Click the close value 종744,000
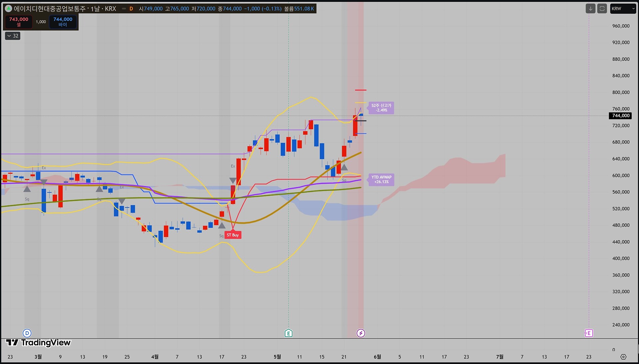The width and height of the screenshot is (639, 364). (230, 9)
